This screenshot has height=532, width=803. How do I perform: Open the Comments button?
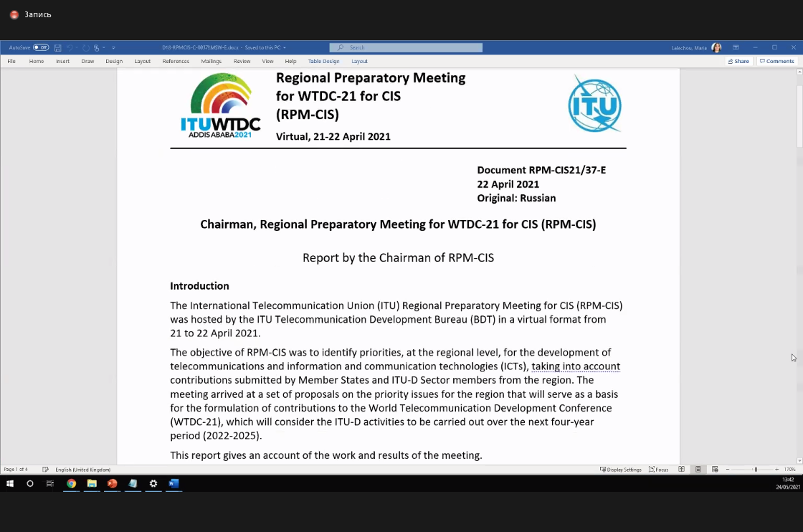point(777,61)
